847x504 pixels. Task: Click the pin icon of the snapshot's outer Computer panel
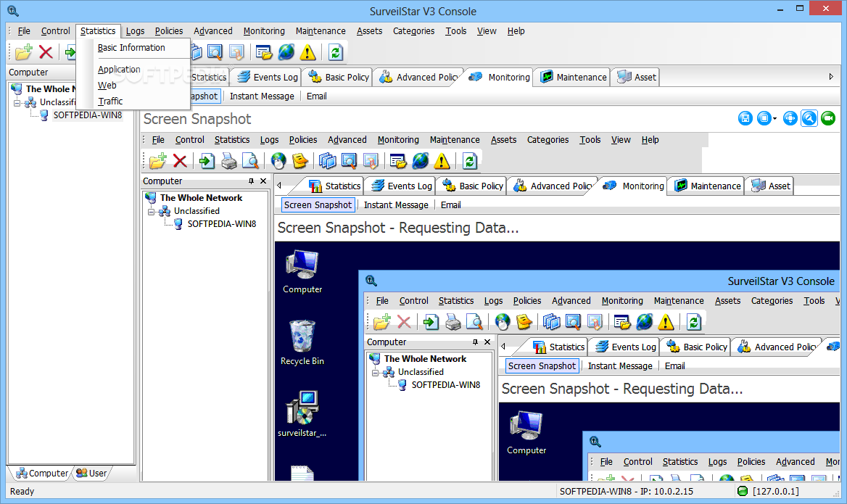coord(251,181)
